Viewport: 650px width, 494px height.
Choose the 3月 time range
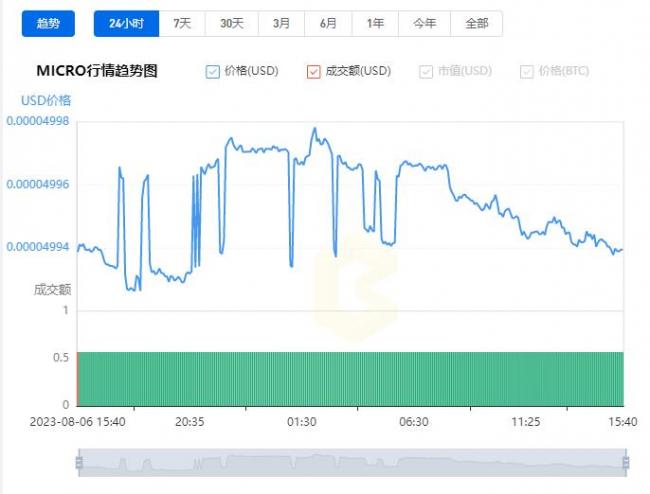click(x=281, y=24)
